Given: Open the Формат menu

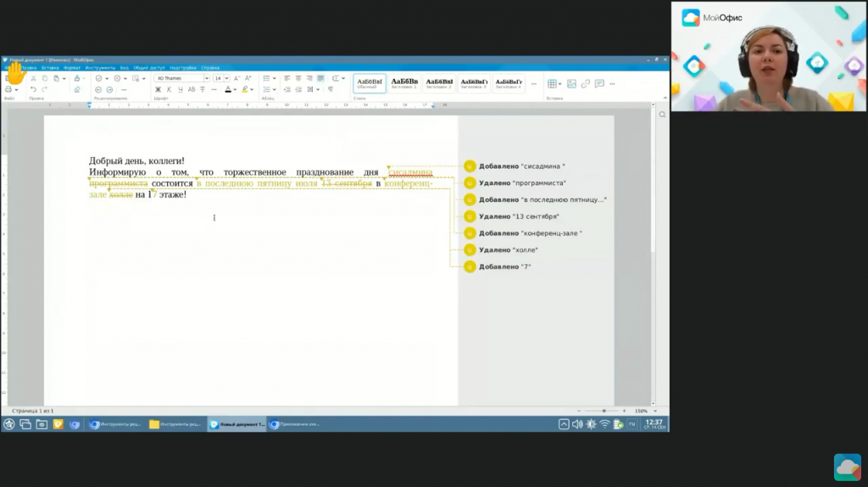Looking at the screenshot, I should coord(72,68).
